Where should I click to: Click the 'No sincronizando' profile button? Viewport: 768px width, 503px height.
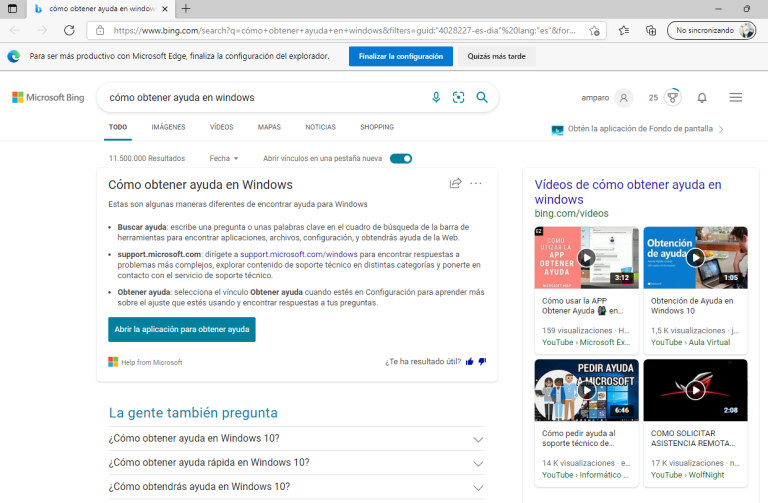711,30
